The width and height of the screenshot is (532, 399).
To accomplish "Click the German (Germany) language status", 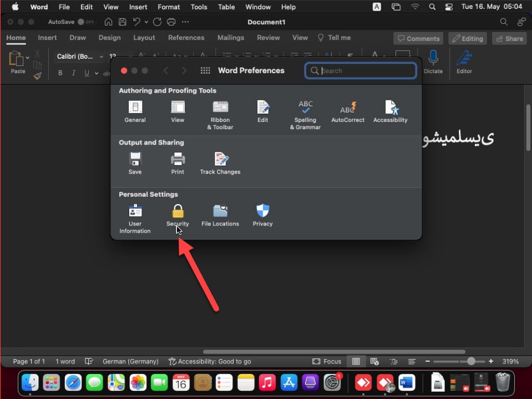I will click(130, 361).
